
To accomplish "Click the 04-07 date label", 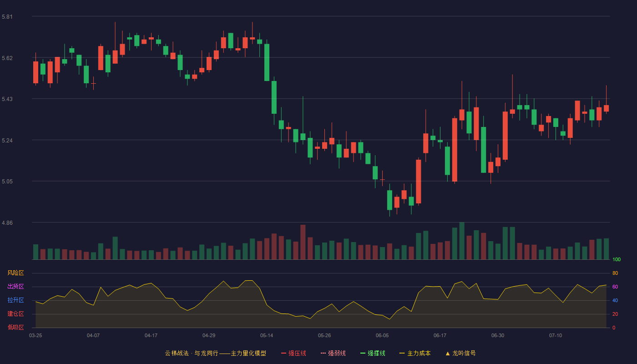I will point(93,335).
